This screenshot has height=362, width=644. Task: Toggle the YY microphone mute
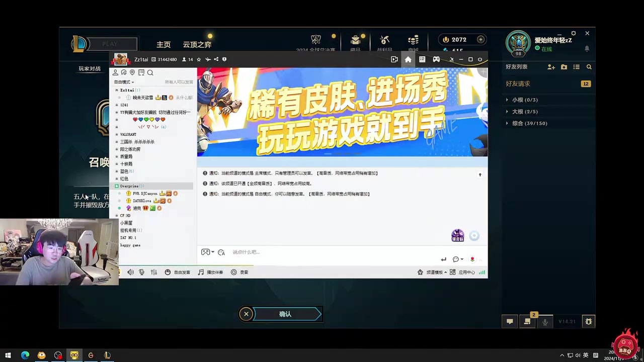(142, 272)
